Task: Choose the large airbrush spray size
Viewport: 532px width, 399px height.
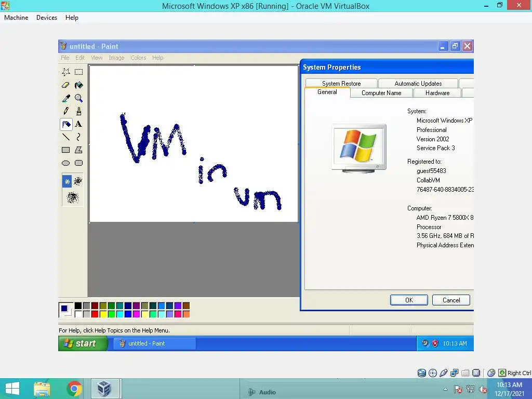Action: tap(72, 197)
